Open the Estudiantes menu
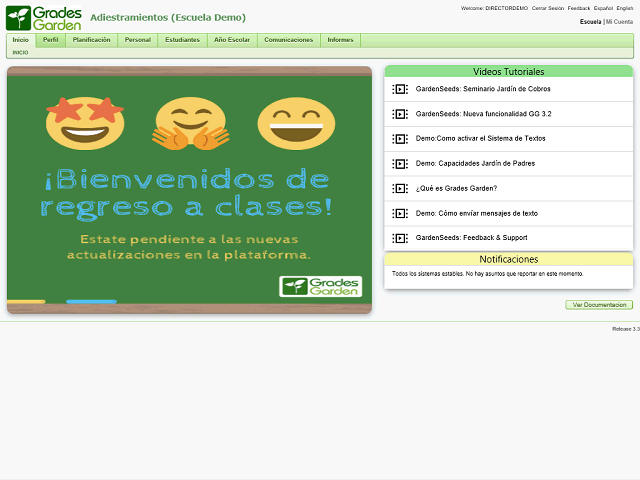Image resolution: width=640 pixels, height=480 pixels. pos(182,40)
